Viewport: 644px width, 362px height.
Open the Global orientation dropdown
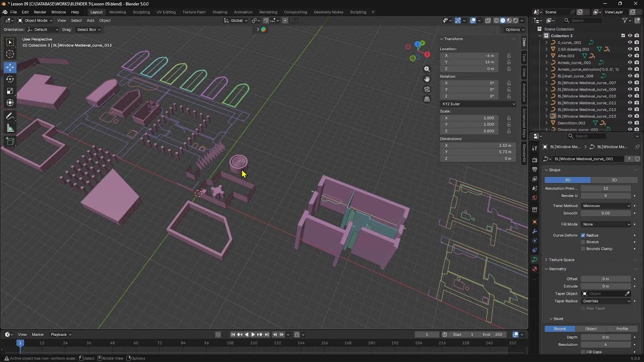point(236,21)
